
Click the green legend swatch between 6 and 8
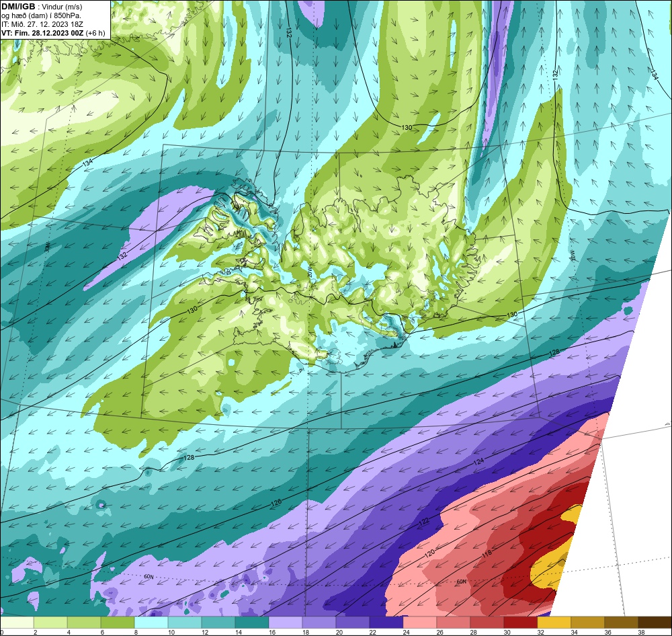(118, 623)
